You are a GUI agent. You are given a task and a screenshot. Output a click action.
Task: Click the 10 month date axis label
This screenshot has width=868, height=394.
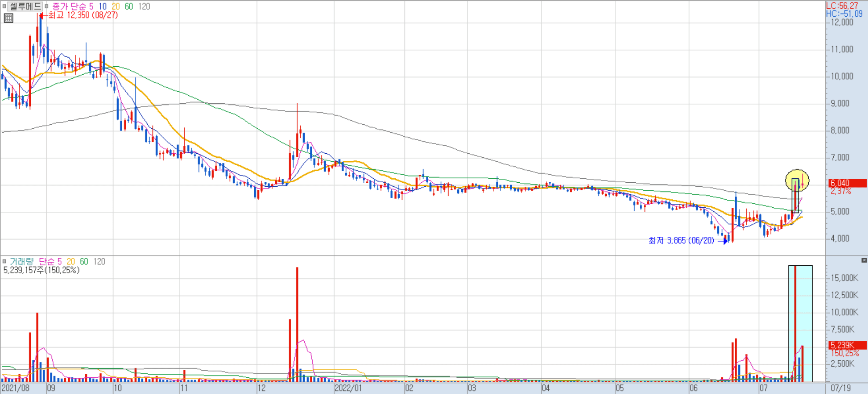(x=118, y=388)
